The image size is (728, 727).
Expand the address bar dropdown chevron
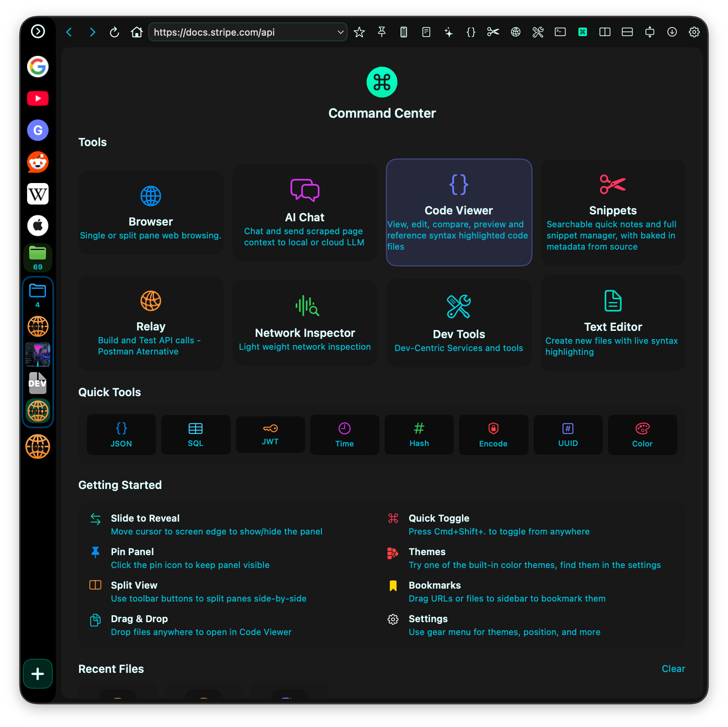[x=340, y=32]
